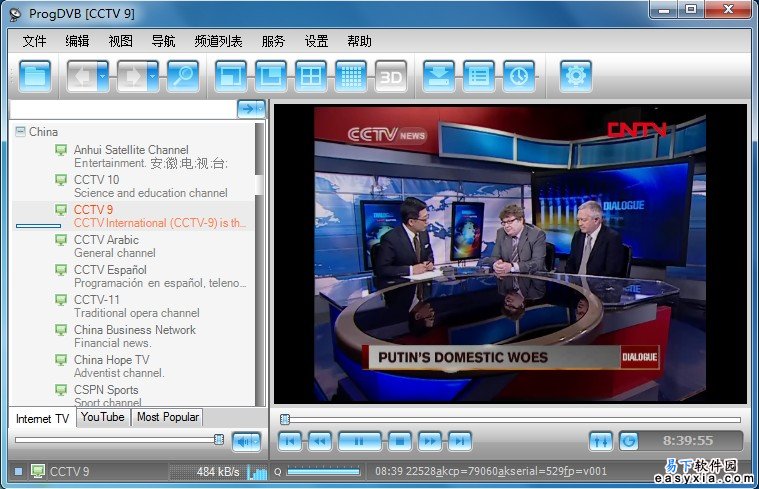The image size is (759, 489).
Task: Click the clock scheduler toolbar icon
Action: pyautogui.click(x=518, y=76)
